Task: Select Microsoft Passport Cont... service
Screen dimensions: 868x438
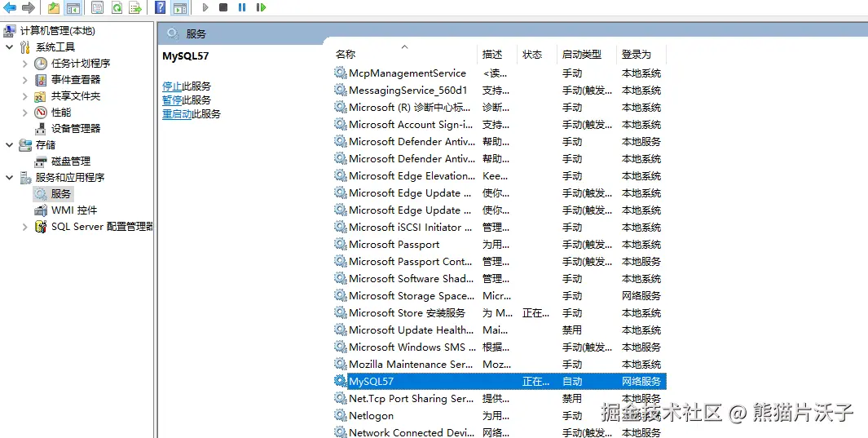Action: pos(500,261)
